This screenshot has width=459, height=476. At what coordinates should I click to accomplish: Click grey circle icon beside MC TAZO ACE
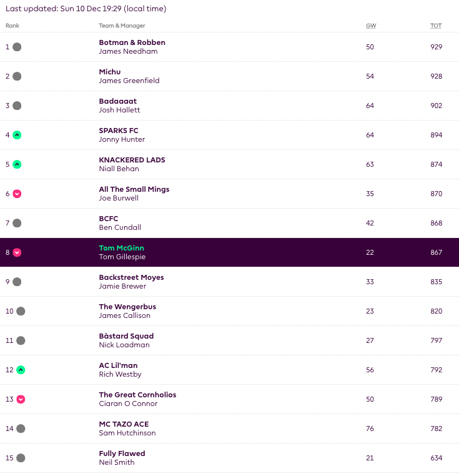21,429
